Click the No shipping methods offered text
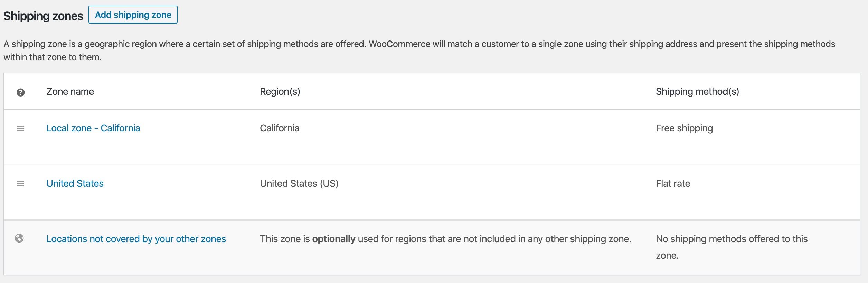The width and height of the screenshot is (868, 283). pos(732,247)
